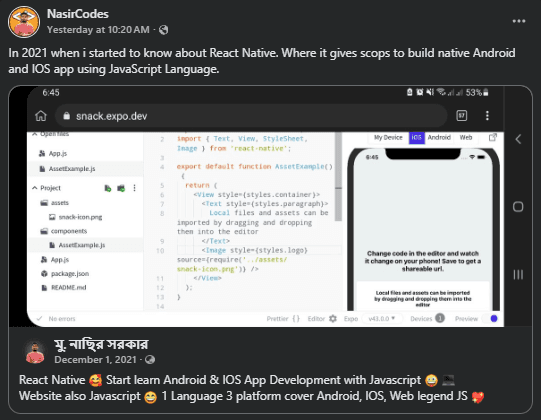Tap the Android home navigation button
Image resolution: width=541 pixels, height=420 pixels.
pos(518,207)
